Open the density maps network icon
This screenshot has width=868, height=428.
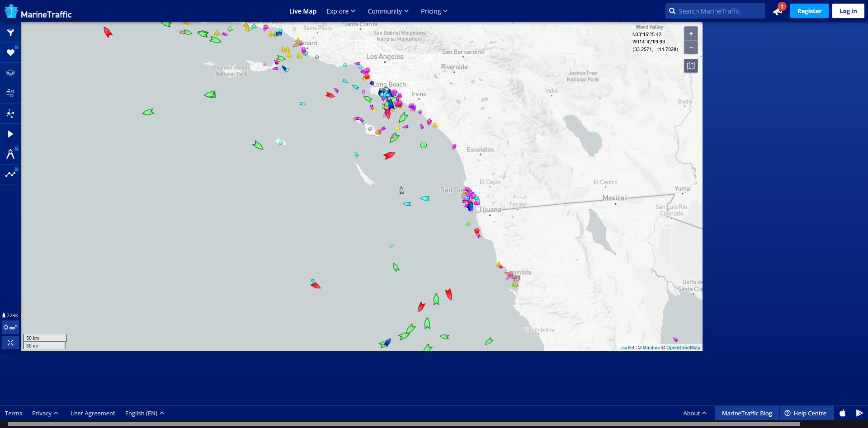pos(10,113)
